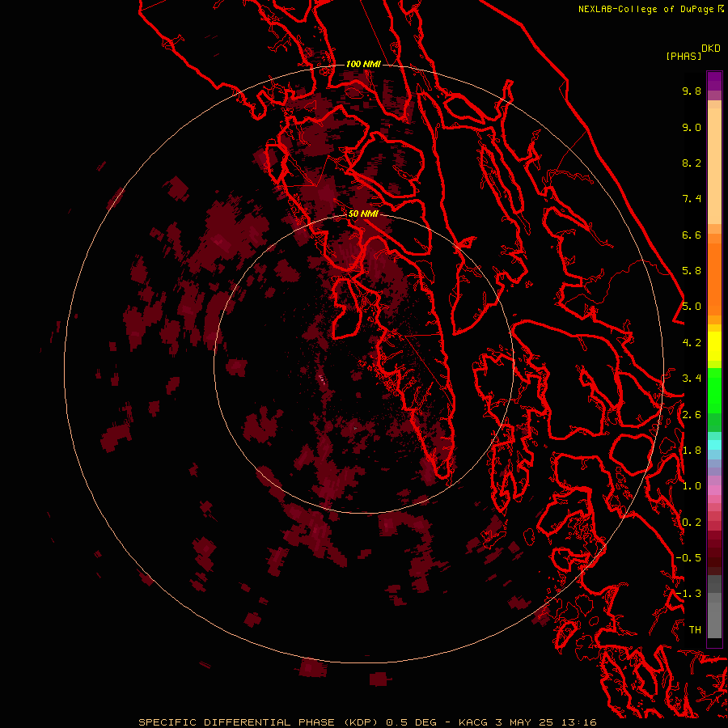Click the 50 NMI range ring label
This screenshot has height=728, width=728.
363,214
